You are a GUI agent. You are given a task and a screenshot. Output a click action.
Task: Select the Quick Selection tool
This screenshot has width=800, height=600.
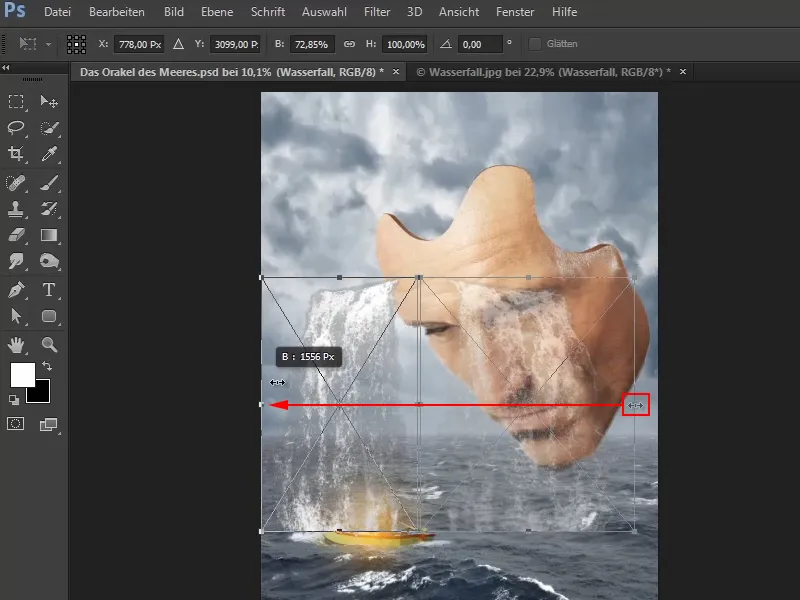[x=49, y=128]
